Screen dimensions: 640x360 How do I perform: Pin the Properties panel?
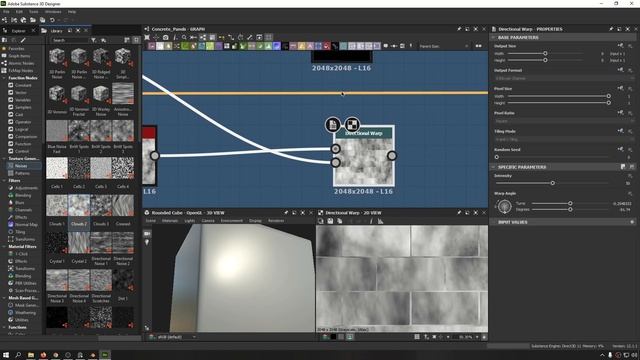click(611, 29)
